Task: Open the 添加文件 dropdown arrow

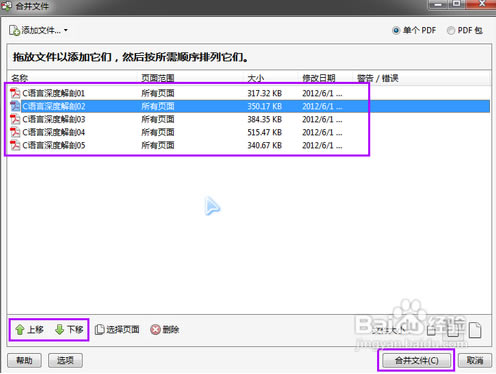Action: pyautogui.click(x=66, y=30)
